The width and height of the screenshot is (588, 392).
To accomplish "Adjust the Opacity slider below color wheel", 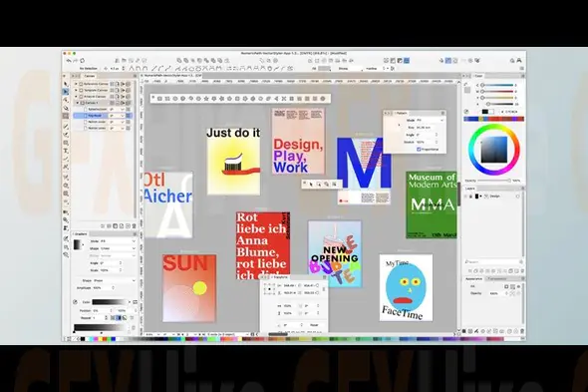I will coord(494,181).
